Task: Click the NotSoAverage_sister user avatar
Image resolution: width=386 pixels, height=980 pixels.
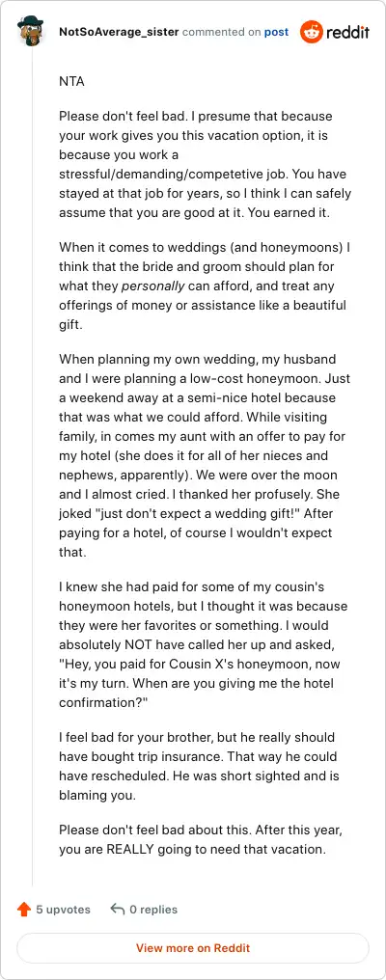Action: [30, 31]
